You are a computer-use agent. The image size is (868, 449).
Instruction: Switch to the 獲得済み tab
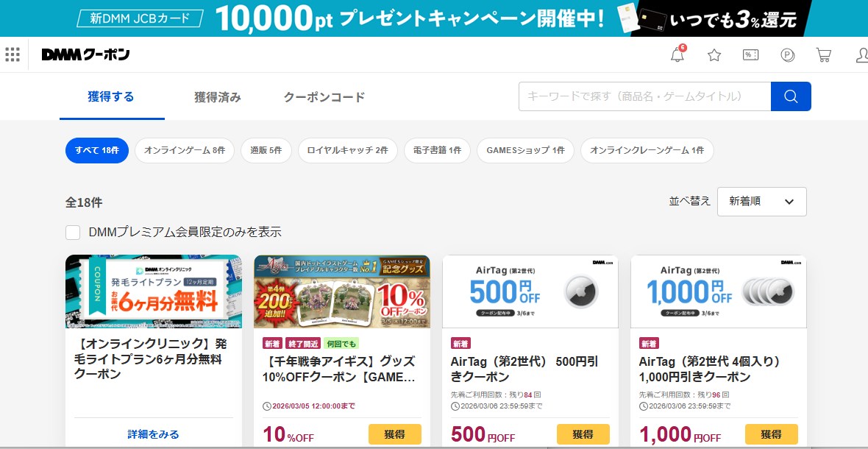coord(218,97)
